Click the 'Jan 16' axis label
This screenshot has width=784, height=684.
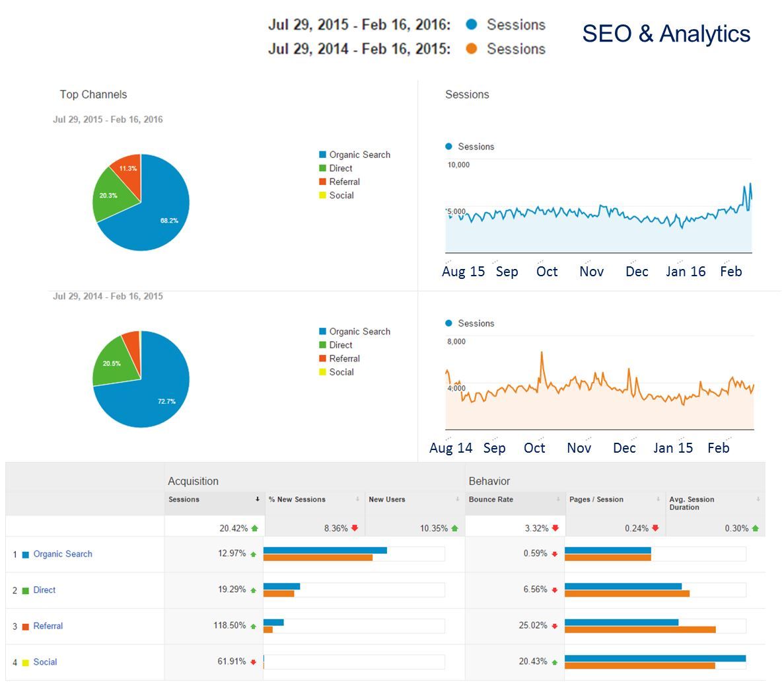pos(686,271)
